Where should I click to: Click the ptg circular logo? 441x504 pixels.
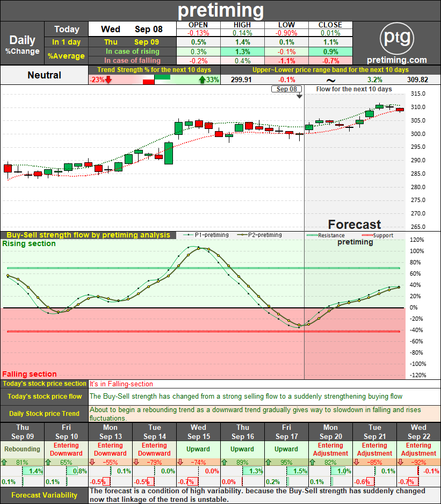click(x=396, y=38)
